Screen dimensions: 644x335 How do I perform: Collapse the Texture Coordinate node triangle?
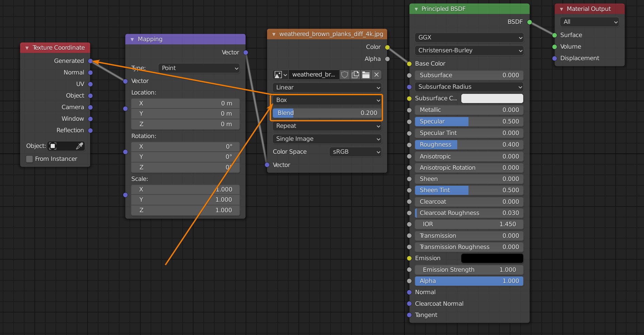[27, 48]
